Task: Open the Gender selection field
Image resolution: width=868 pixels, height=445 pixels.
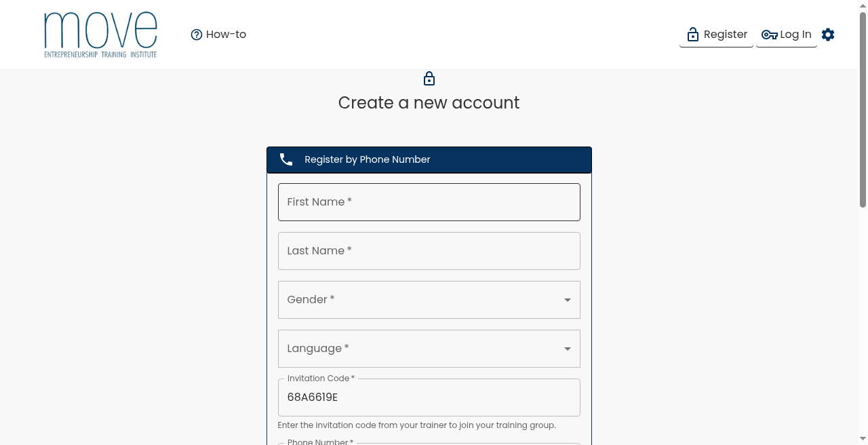Action: (x=429, y=300)
